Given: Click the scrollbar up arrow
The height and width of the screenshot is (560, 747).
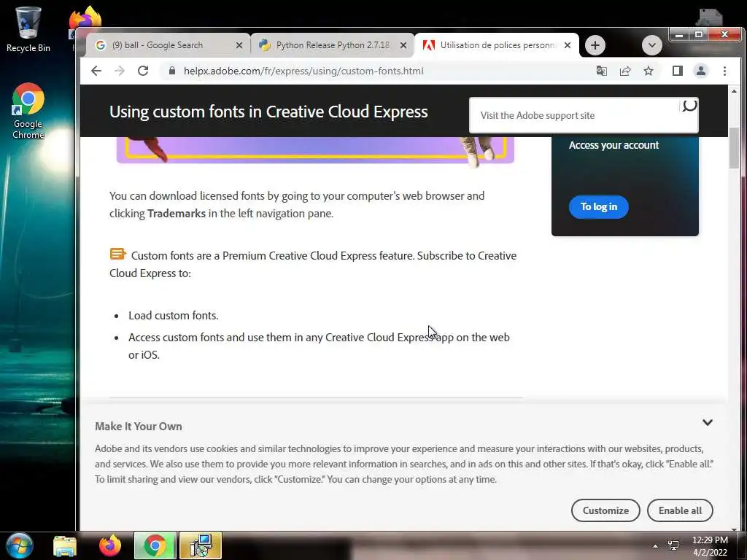Looking at the screenshot, I should click(734, 91).
